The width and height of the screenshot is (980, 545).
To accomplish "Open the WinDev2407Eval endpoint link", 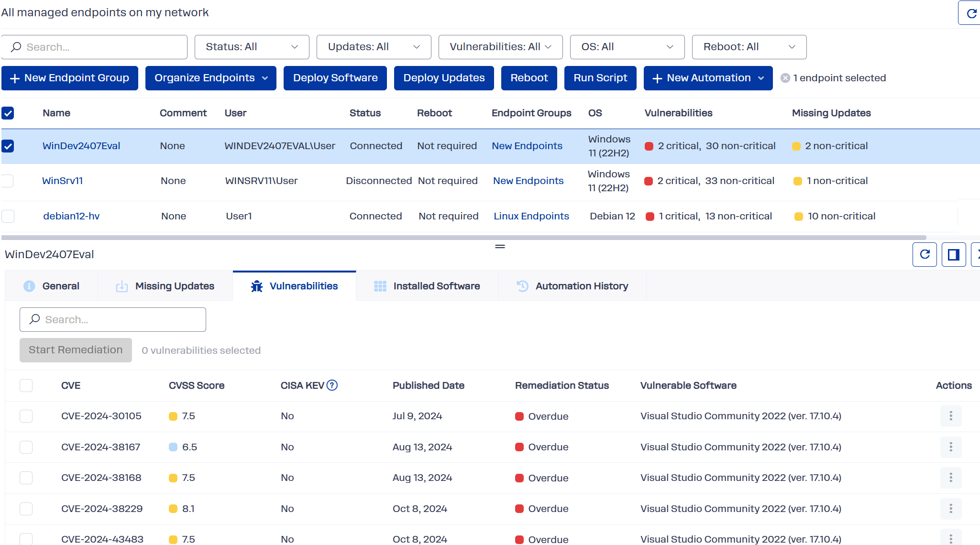I will click(81, 146).
